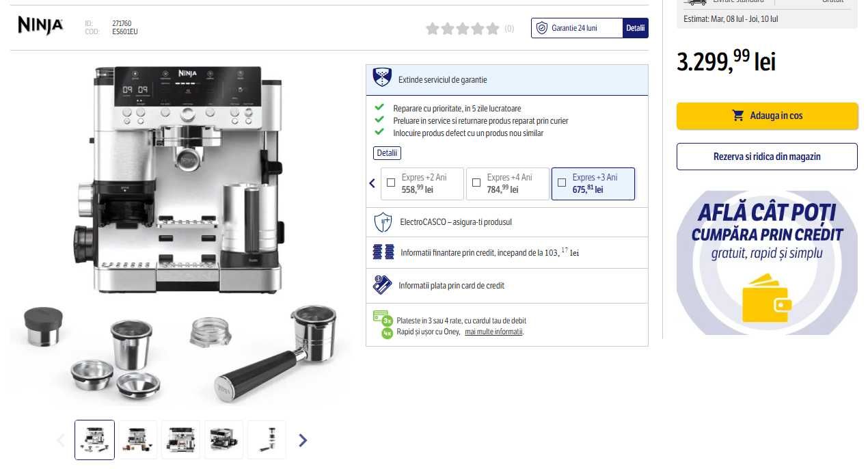Screen dimensions: 868x469
Task: Click the price 3.299,99 lei
Action: [x=727, y=62]
